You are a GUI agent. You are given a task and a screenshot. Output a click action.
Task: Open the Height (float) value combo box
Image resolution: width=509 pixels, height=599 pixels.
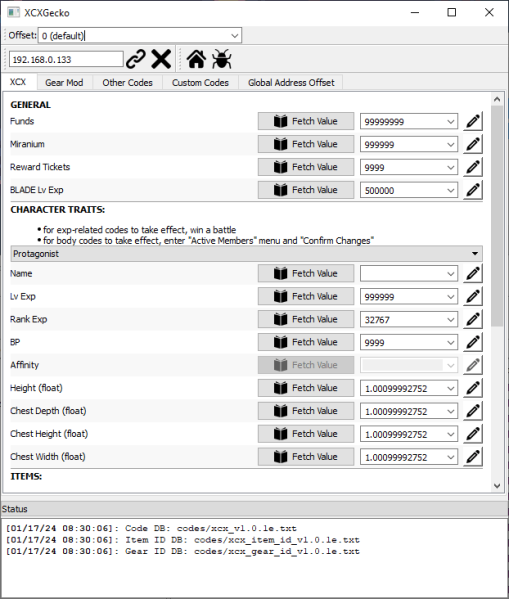point(409,388)
